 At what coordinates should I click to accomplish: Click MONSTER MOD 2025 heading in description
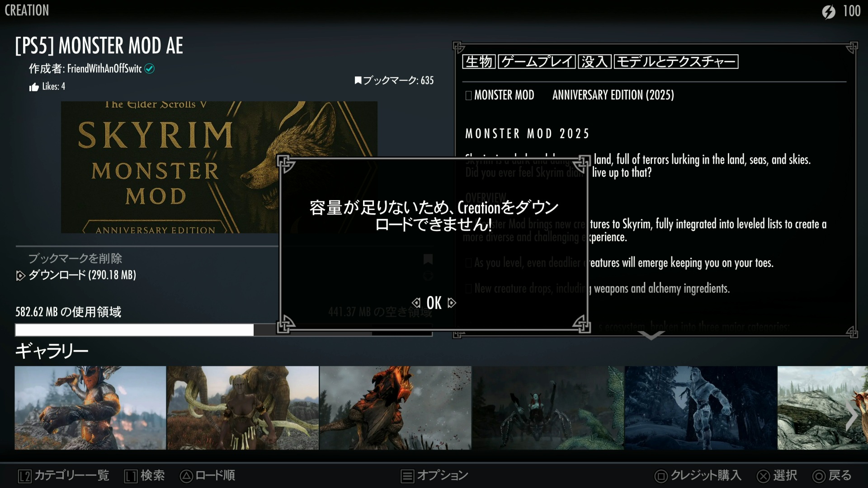pyautogui.click(x=528, y=134)
